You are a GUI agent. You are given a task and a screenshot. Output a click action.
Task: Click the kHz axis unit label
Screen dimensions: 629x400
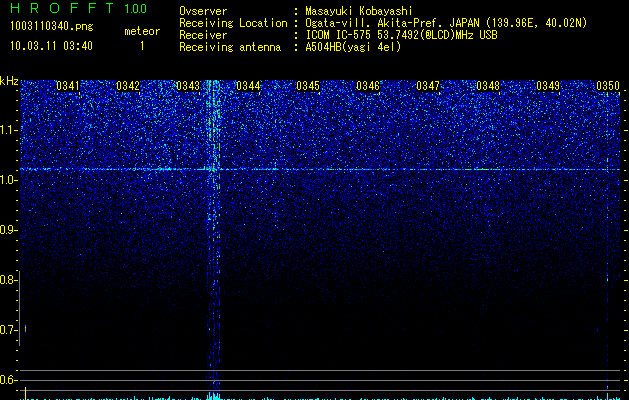click(9, 81)
